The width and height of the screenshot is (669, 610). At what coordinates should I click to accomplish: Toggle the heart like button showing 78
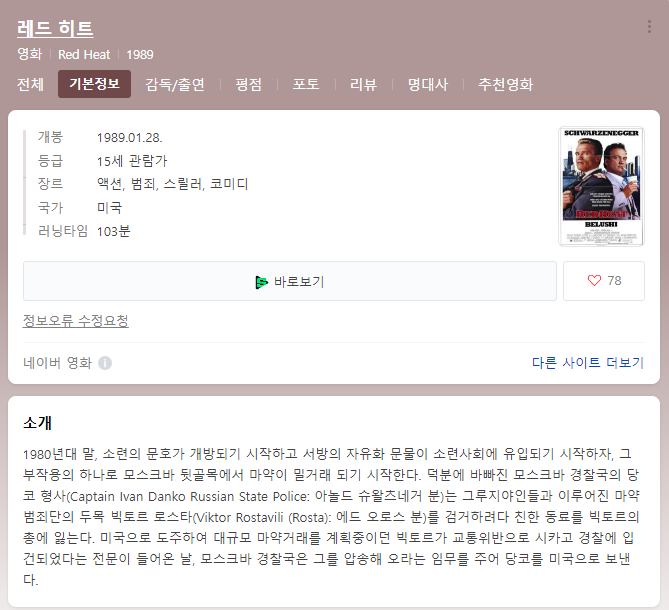tap(604, 281)
